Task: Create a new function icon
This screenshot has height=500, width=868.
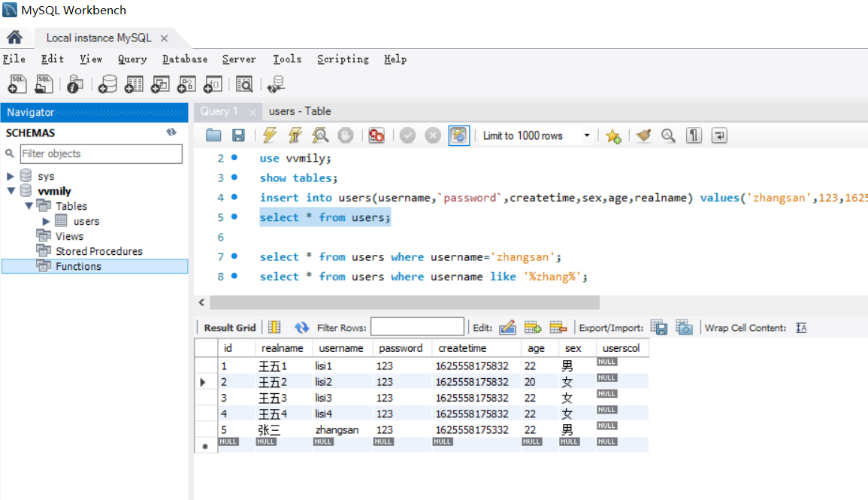Action: click(x=213, y=84)
